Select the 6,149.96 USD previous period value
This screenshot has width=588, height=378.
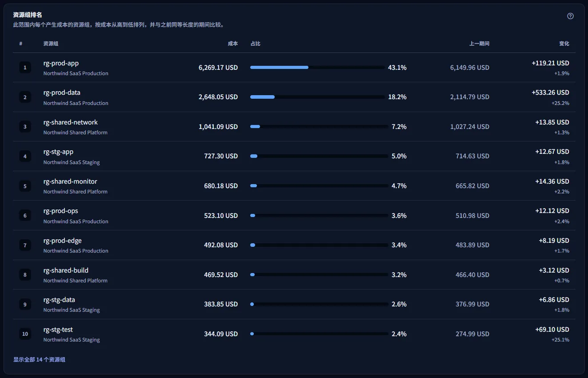[x=470, y=68]
